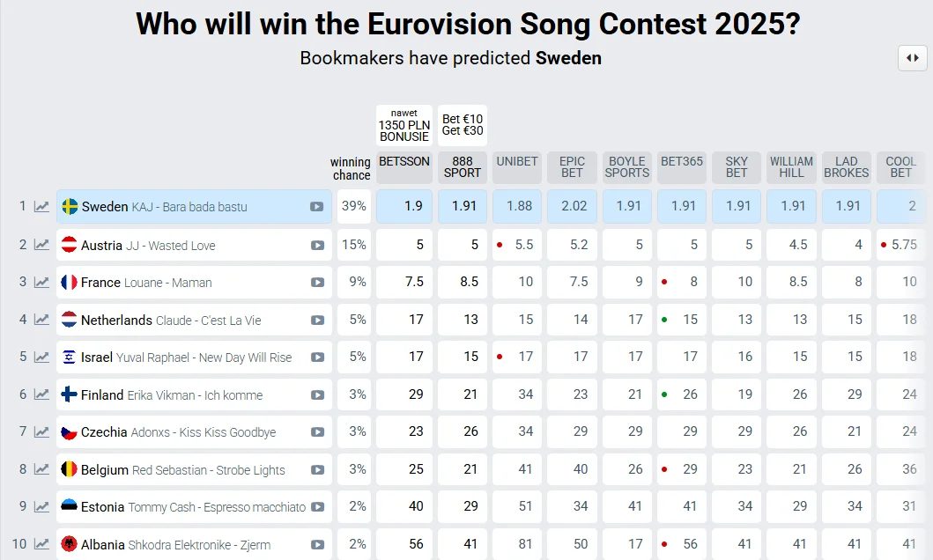Screen dimensions: 933x560
Task: Play Austria's Wasted Love video
Action: pos(317,245)
